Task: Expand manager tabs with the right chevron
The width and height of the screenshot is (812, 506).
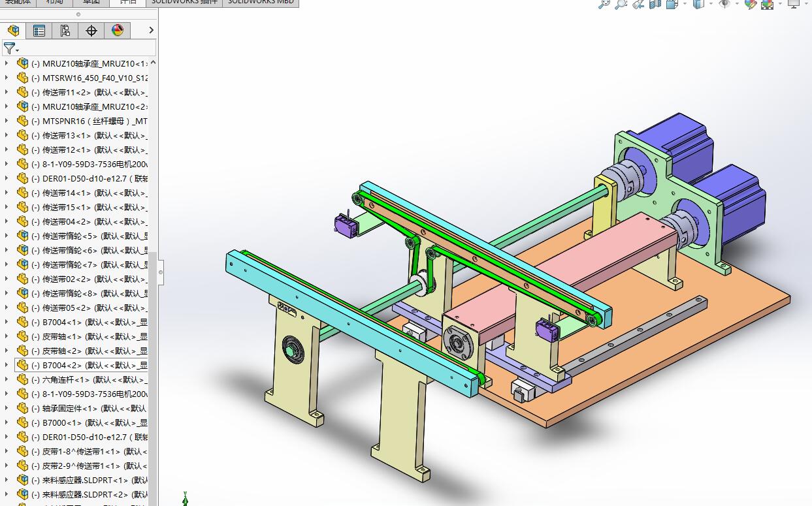Action: pyautogui.click(x=151, y=30)
